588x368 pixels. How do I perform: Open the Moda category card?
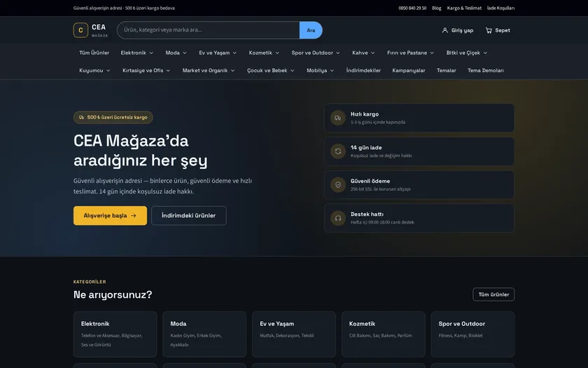point(204,334)
